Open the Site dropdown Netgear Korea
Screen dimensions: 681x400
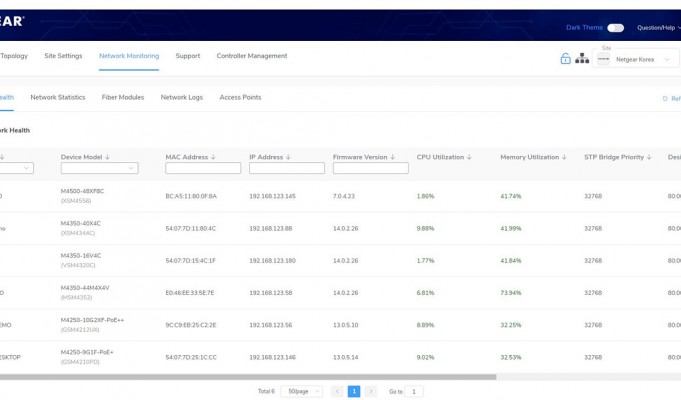click(635, 60)
